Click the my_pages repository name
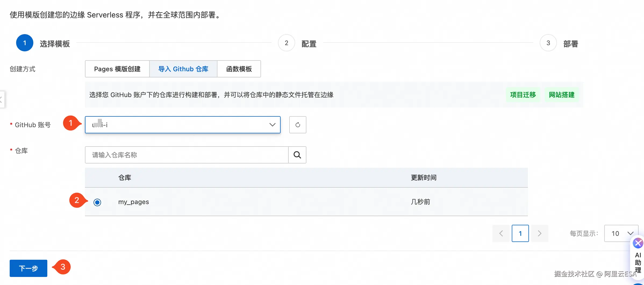Image resolution: width=644 pixels, height=285 pixels. click(134, 202)
